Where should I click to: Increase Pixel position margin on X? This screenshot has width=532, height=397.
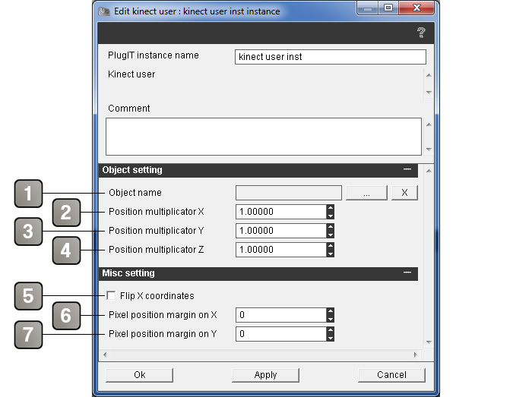coord(331,311)
